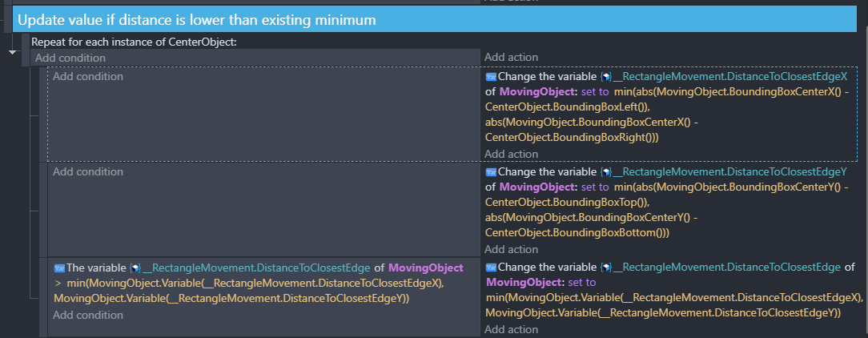868x338 pixels.
Task: Click object variable icon in bottom action
Action: pos(606,267)
